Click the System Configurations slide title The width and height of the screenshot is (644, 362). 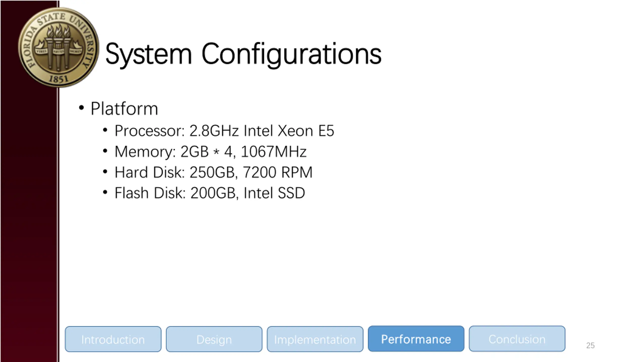[243, 54]
